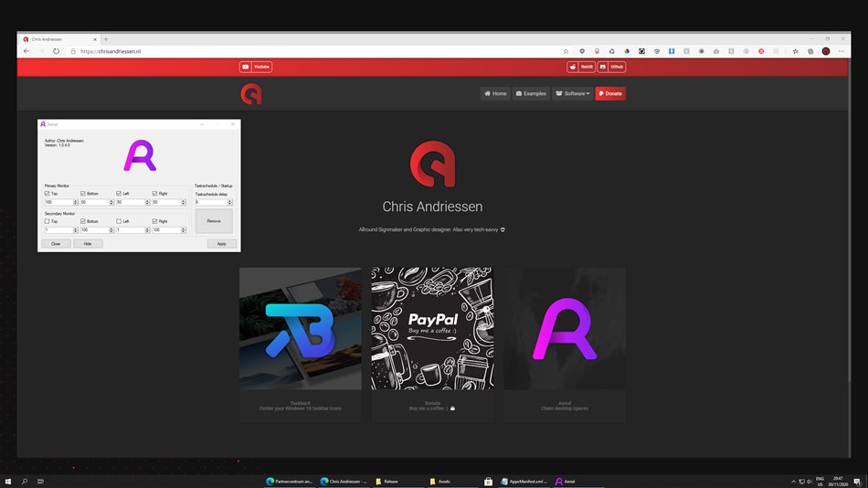Image resolution: width=868 pixels, height=488 pixels.
Task: Click Primary Monitor Right value spinner
Action: [x=184, y=202]
